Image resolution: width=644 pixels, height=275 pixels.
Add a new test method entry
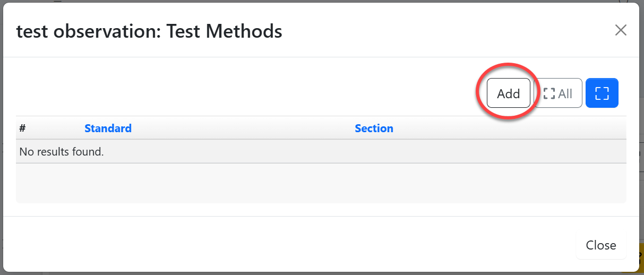point(508,93)
